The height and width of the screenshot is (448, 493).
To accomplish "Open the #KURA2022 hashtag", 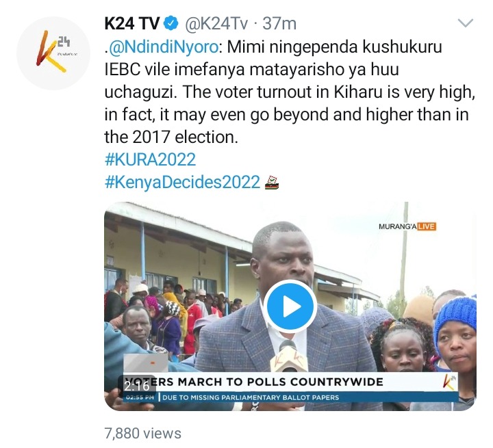I will [150, 159].
